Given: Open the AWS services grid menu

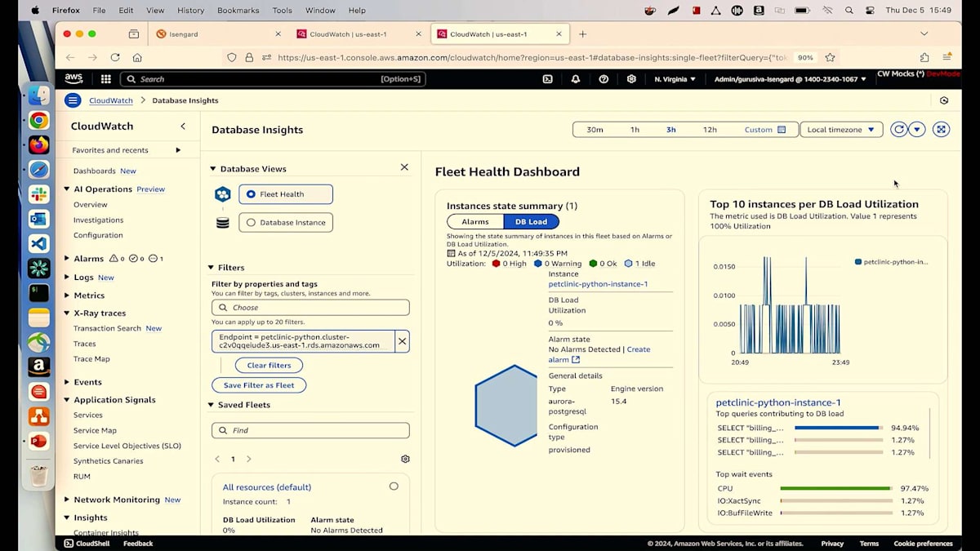Looking at the screenshot, I should click(106, 79).
